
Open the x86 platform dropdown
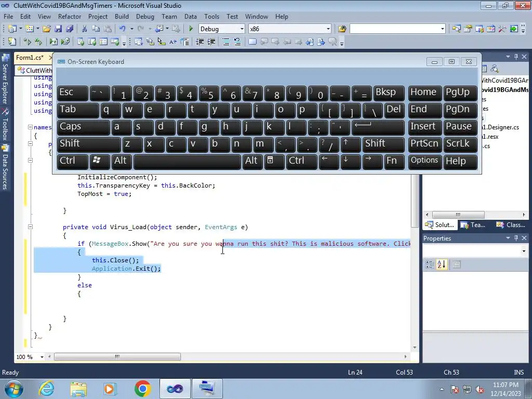(328, 29)
